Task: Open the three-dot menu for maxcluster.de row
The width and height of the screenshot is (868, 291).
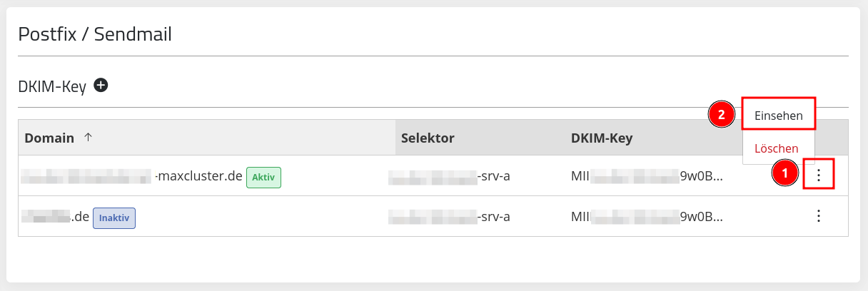Action: click(x=819, y=174)
